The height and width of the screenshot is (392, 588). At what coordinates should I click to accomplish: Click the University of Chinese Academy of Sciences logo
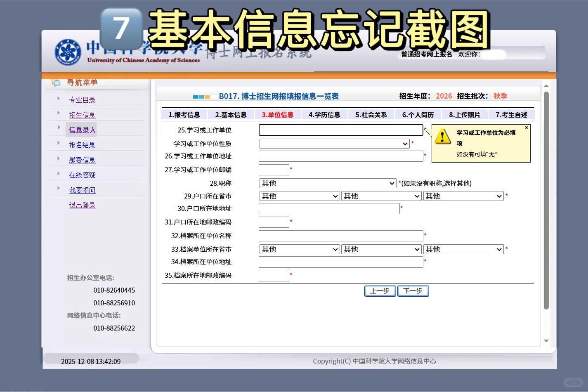(x=67, y=52)
